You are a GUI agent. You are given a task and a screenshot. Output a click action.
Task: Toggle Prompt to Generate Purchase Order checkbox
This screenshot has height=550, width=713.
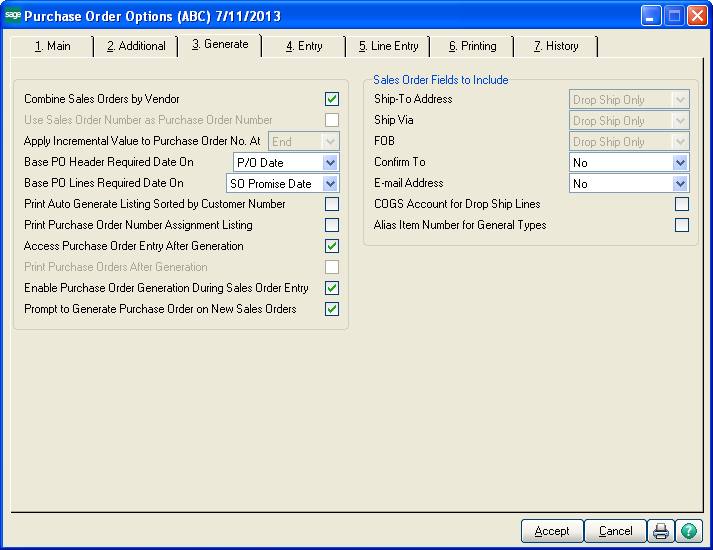coord(332,309)
